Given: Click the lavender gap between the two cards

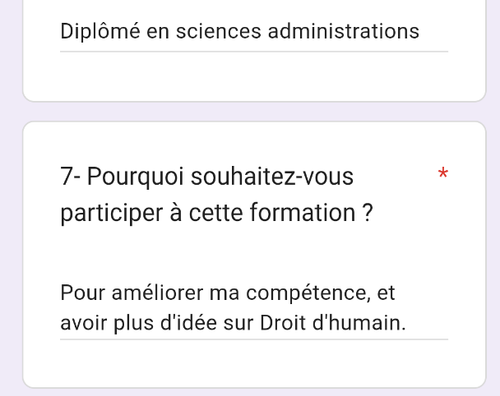Looking at the screenshot, I should click(254, 112).
